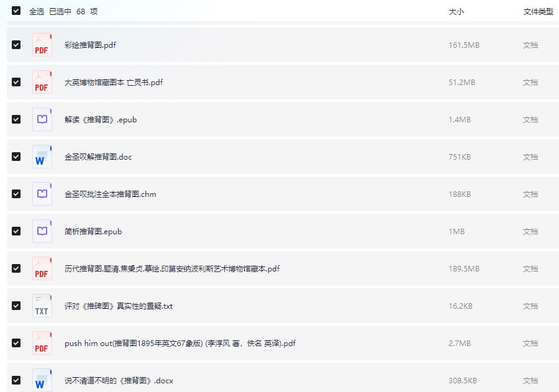Click the Word icon of 说不清道不明的《推背图》.docx

coord(42,380)
